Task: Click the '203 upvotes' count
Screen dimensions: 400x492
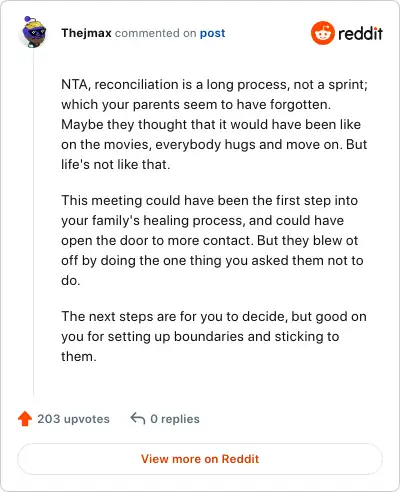Action: (x=73, y=419)
